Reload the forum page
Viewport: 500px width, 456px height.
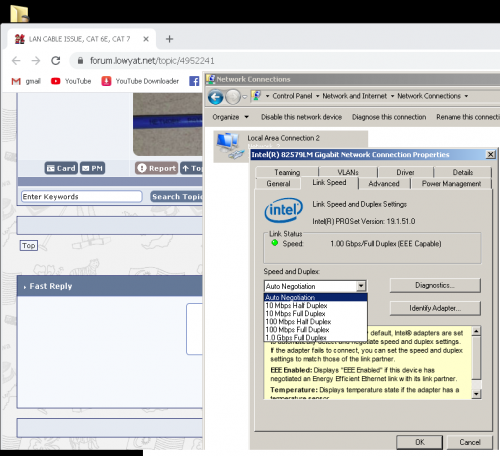56,61
